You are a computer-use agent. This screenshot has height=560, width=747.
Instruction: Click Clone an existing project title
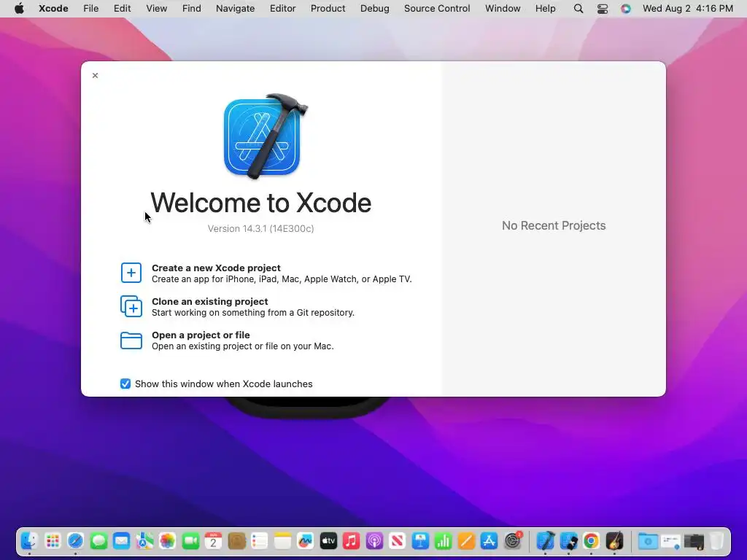pos(209,301)
